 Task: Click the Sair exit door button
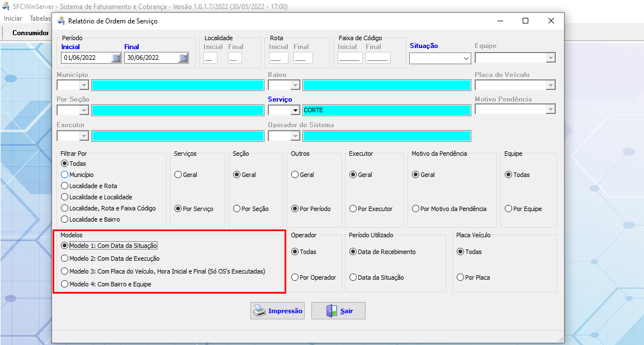tap(338, 311)
